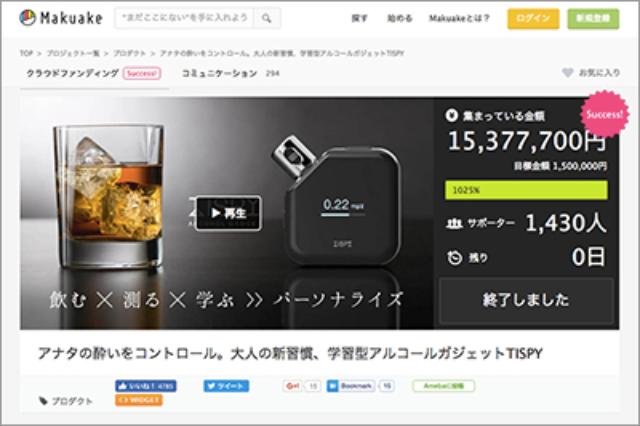Open the Makuakeとは? link
The height and width of the screenshot is (426, 640).
[459, 18]
